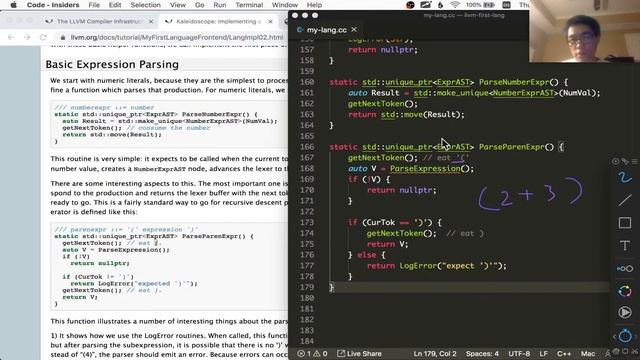Change file encoding UTF-8
Image resolution: width=640 pixels, height=360 pixels.
coord(519,353)
